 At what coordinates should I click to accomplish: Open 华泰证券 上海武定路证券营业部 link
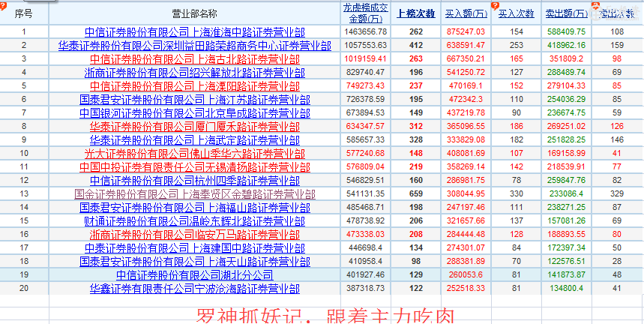[x=195, y=140]
